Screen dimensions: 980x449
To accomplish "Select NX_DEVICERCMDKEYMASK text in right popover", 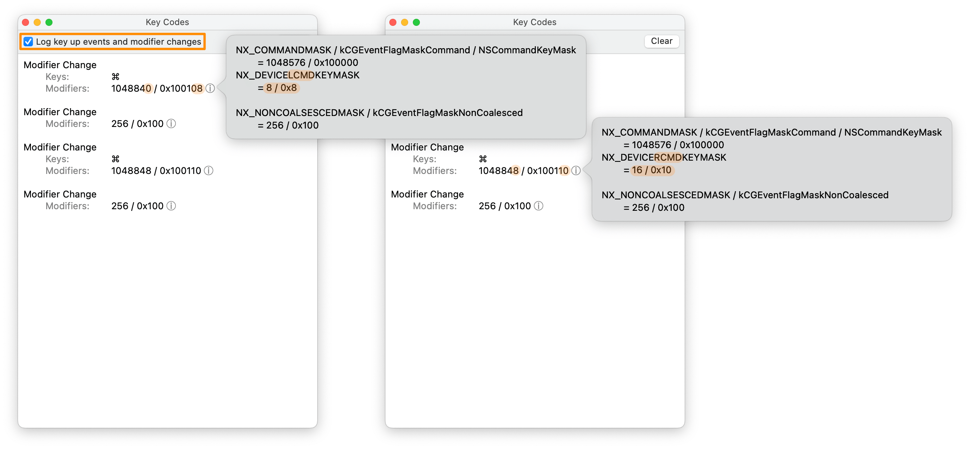I will tap(664, 157).
